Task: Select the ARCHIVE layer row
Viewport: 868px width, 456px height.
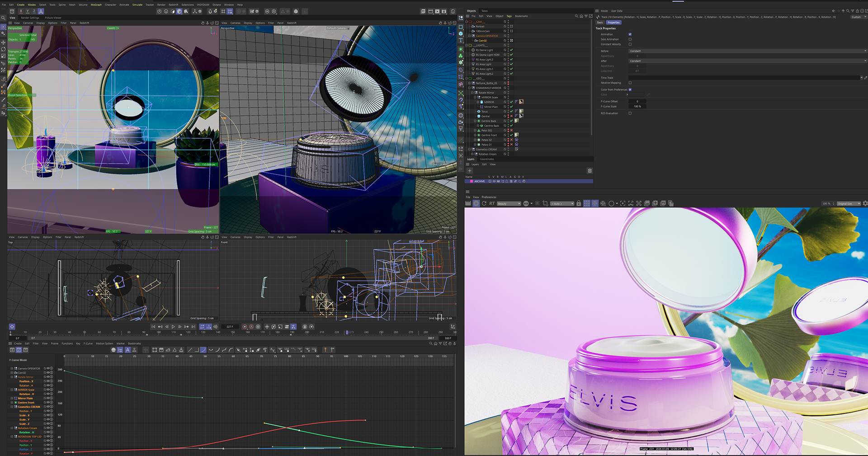Action: point(528,181)
